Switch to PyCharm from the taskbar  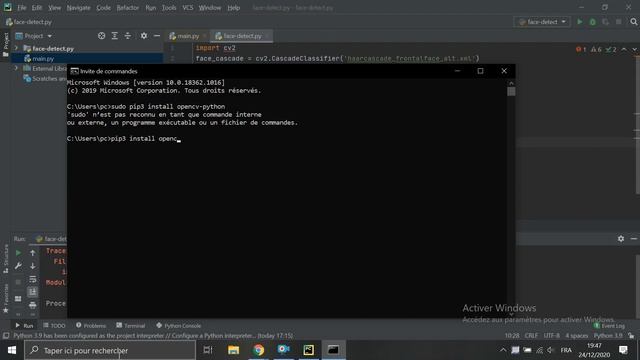point(309,350)
